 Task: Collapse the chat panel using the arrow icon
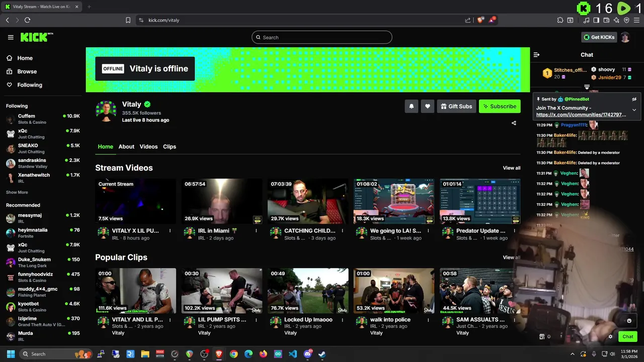(536, 55)
